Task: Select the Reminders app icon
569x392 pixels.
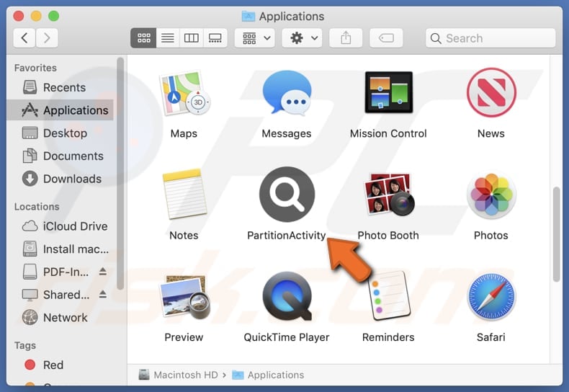Action: [389, 296]
